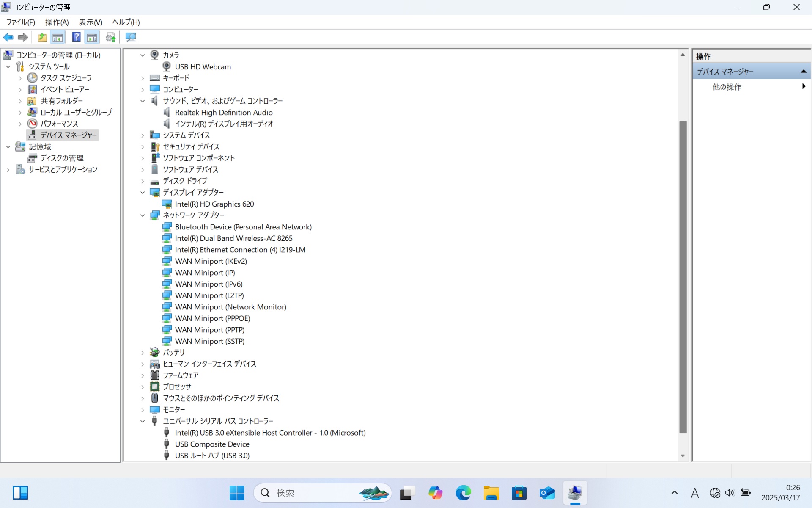Select WAN Miniport (Network Monitor)
The height and width of the screenshot is (508, 812).
coord(230,306)
